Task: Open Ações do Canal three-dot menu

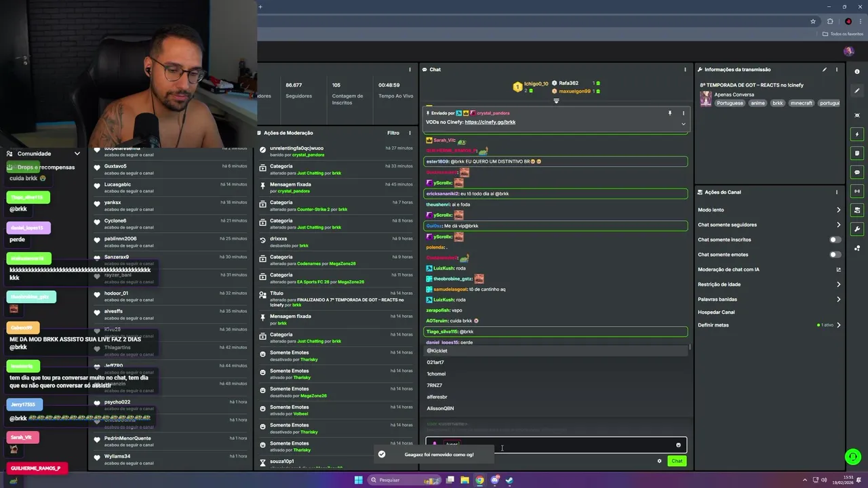Action: 837,192
